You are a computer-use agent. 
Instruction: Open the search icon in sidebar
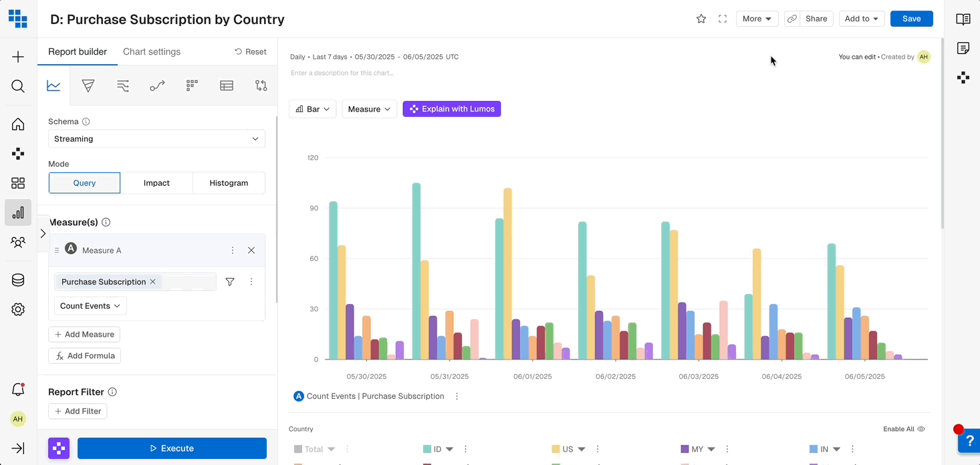pos(18,86)
